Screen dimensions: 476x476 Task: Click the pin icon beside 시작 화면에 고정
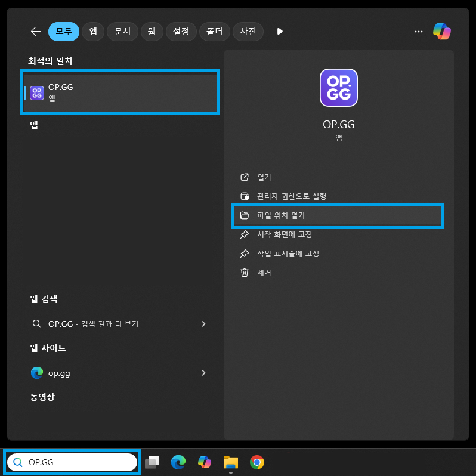click(x=245, y=234)
